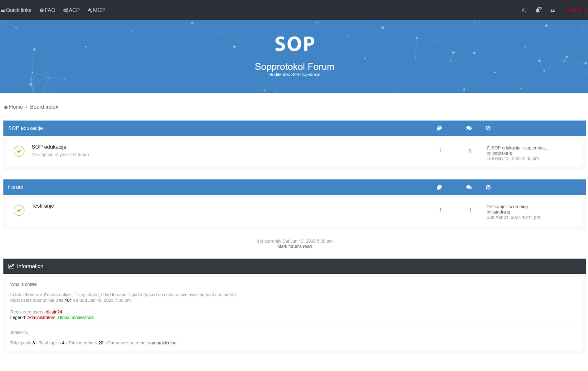Click 'Most users ever online was 101' text
This screenshot has height=371, width=588.
[x=41, y=300]
